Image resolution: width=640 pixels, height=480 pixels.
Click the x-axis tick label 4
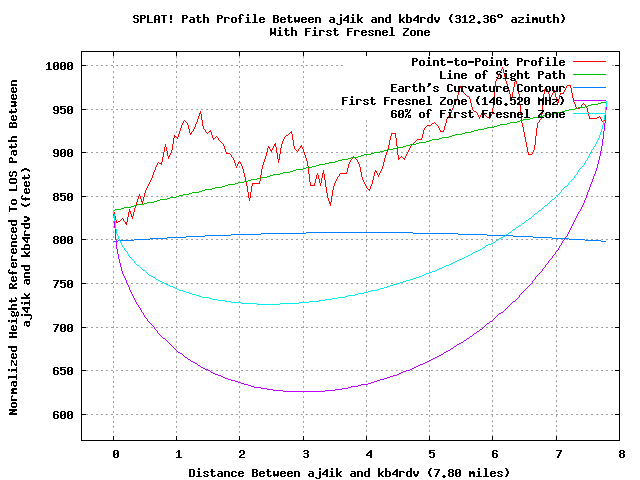tap(369, 454)
